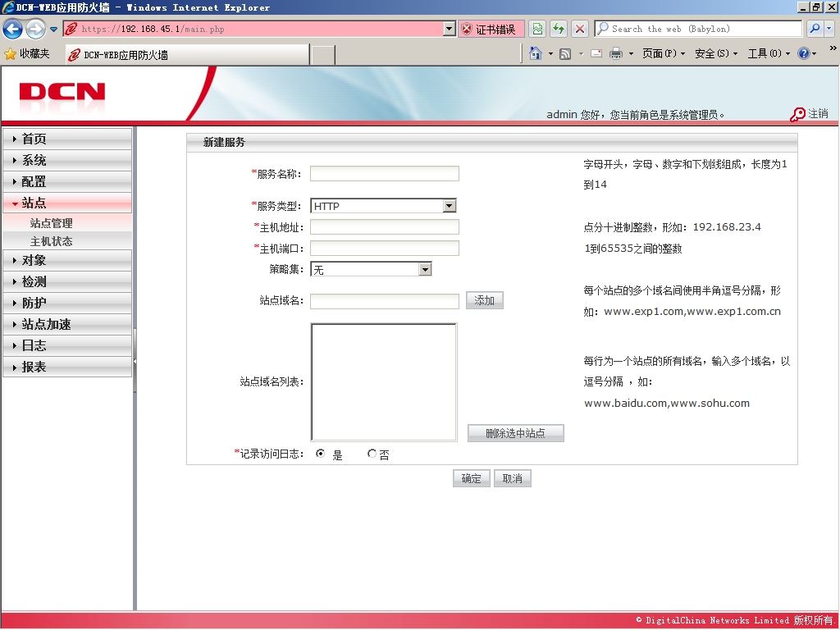Open 主机状态 submenu item
This screenshot has width=840, height=630.
(52, 241)
